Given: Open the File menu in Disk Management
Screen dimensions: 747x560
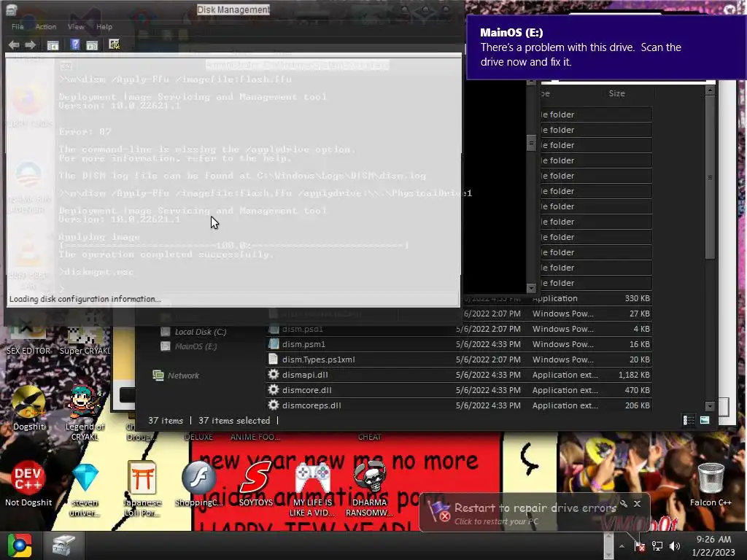Looking at the screenshot, I should pyautogui.click(x=18, y=27).
